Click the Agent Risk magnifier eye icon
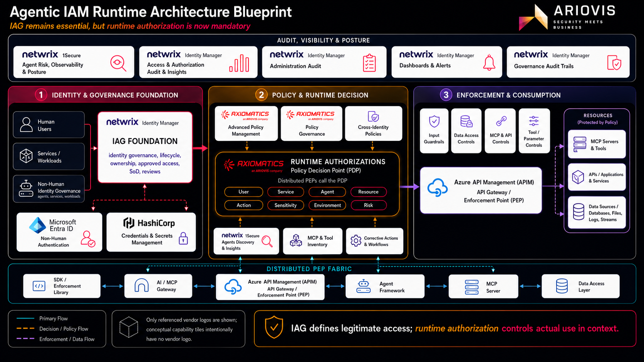 click(x=118, y=63)
